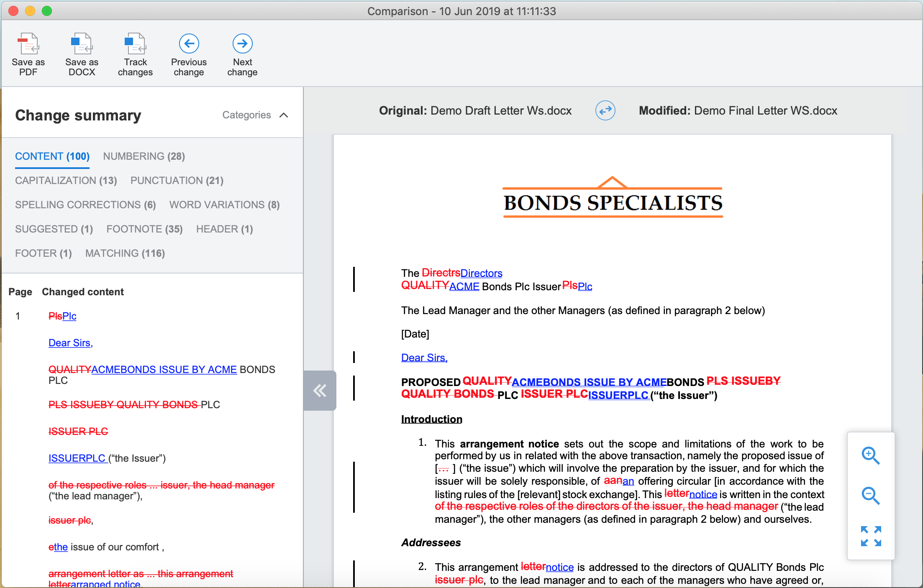This screenshot has width=923, height=588.
Task: Click the Bonds Specialists logo
Action: (x=613, y=197)
